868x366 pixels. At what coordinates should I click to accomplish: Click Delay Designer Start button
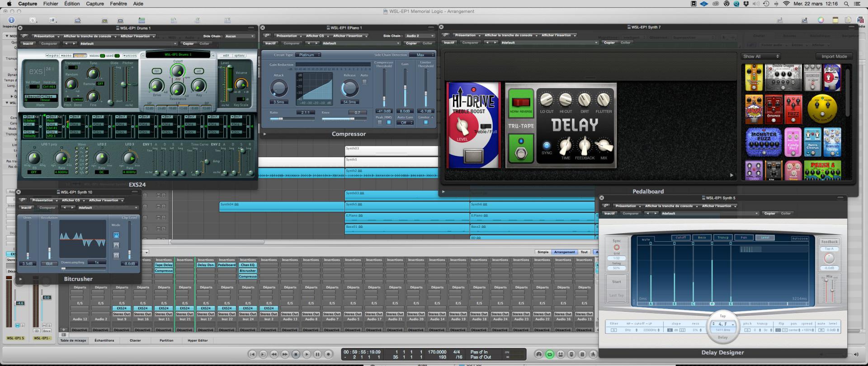pyautogui.click(x=617, y=282)
